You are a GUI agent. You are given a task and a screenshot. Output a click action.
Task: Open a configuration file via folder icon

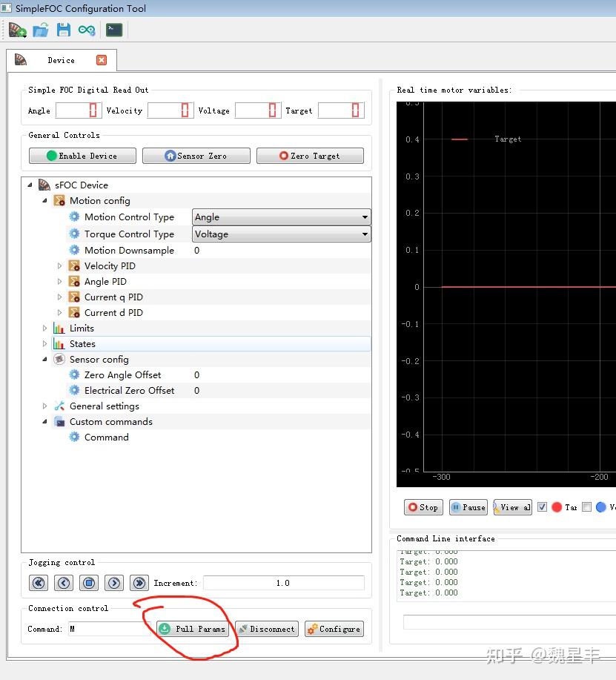point(41,30)
